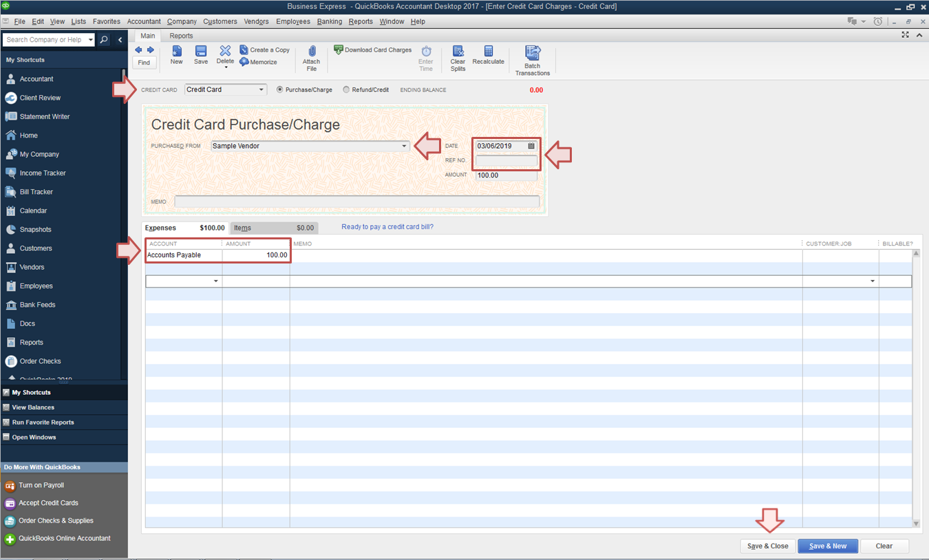Viewport: 929px width, 560px height.
Task: Go to previous transaction arrow
Action: click(x=138, y=50)
